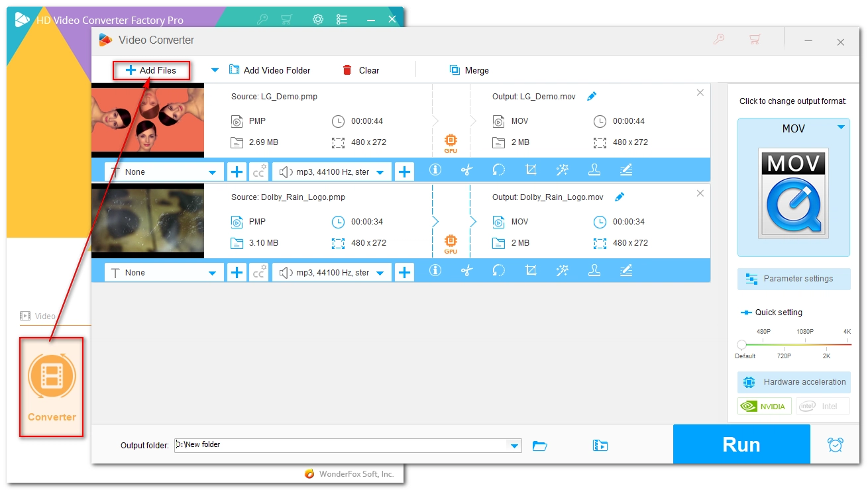Clear the file list

(x=361, y=70)
